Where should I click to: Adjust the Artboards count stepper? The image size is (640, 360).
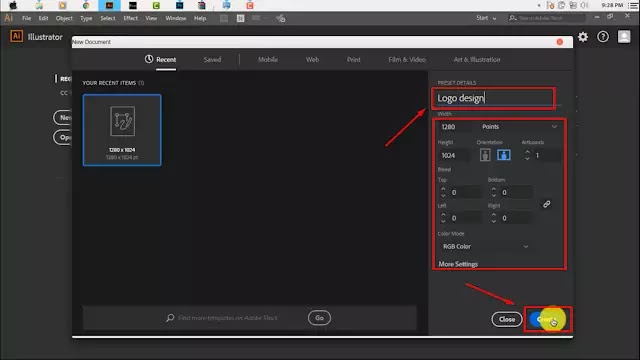coord(527,155)
